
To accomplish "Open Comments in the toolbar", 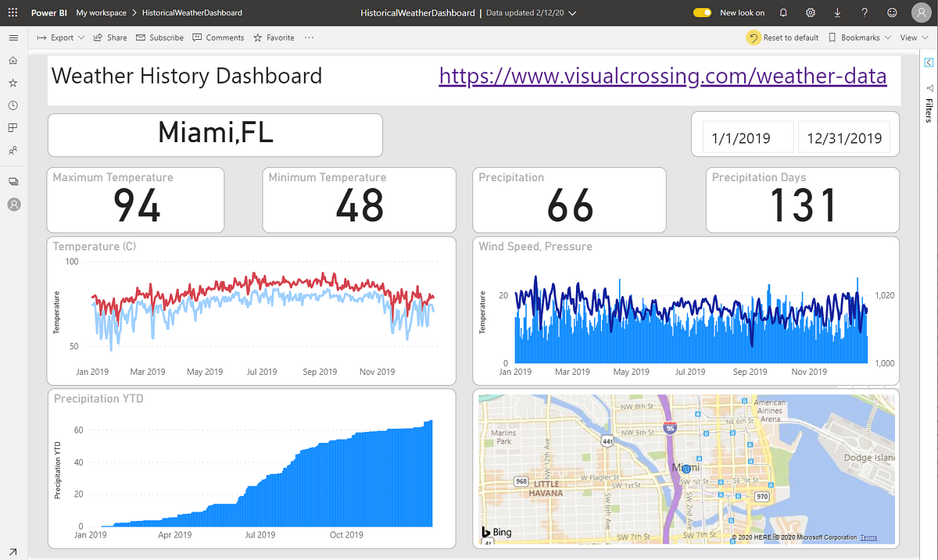I will pyautogui.click(x=218, y=37).
